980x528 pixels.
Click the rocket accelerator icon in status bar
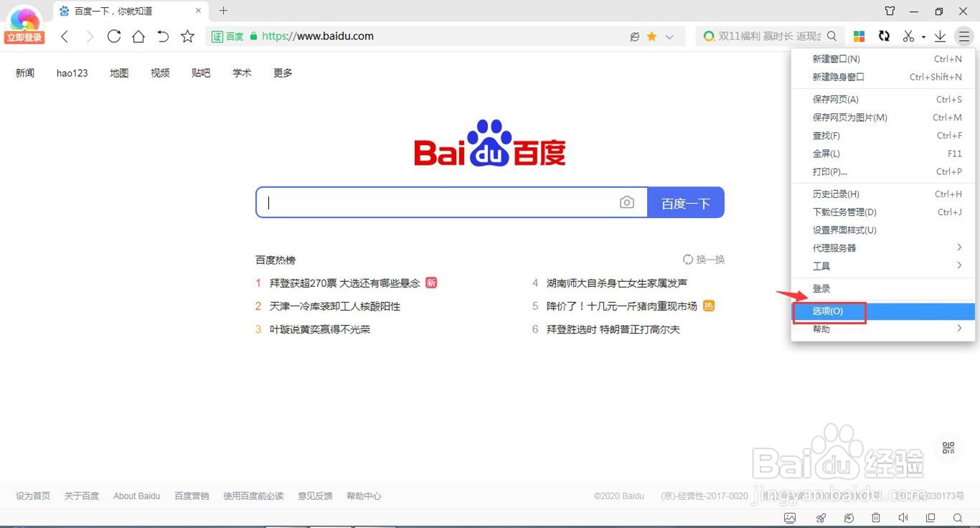point(821,518)
